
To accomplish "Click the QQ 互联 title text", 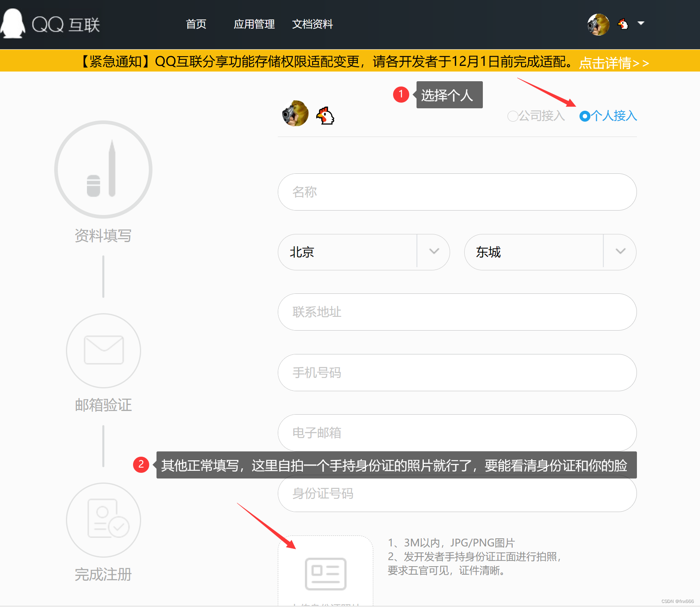I will (x=66, y=25).
